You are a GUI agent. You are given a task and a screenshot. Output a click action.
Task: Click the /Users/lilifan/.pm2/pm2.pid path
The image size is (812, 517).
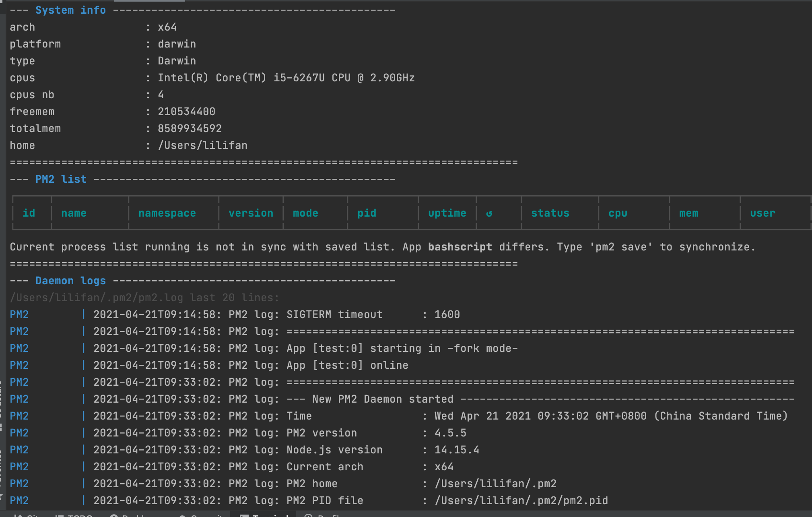click(521, 500)
